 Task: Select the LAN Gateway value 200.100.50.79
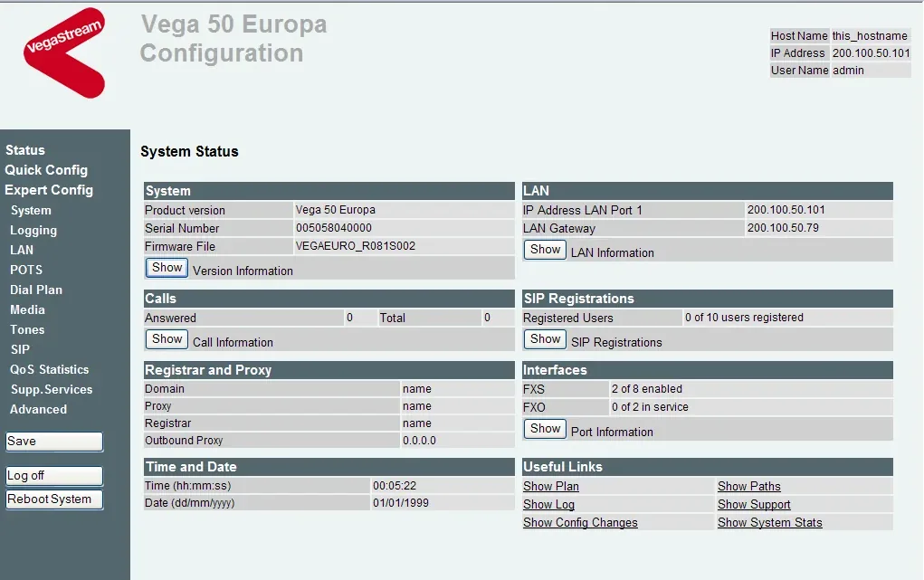point(783,227)
